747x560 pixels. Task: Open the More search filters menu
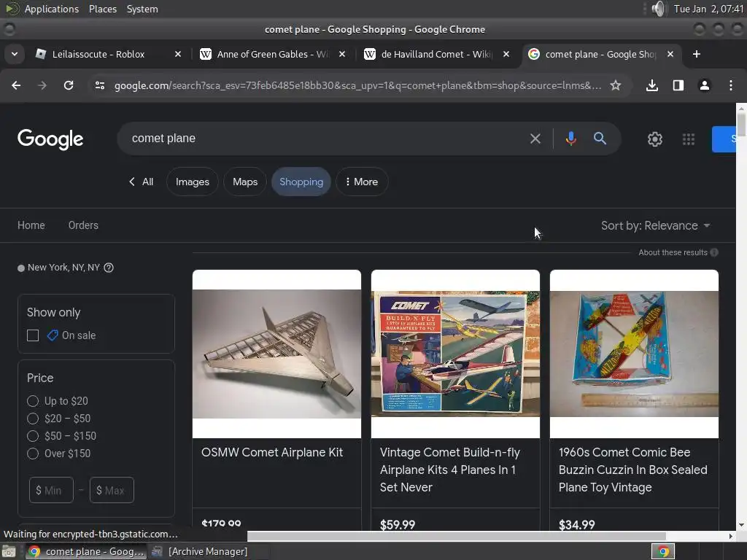tap(362, 182)
